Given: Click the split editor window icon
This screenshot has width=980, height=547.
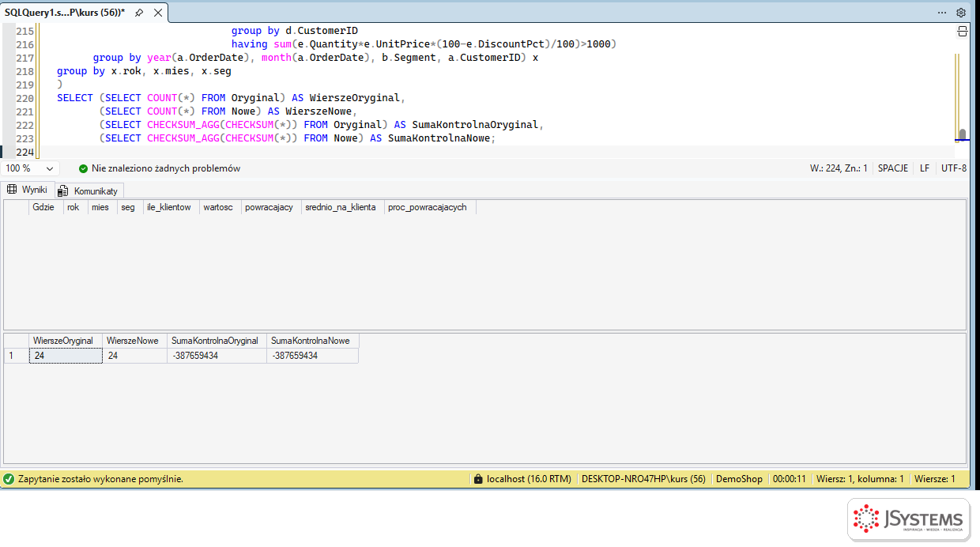Looking at the screenshot, I should pos(963,32).
